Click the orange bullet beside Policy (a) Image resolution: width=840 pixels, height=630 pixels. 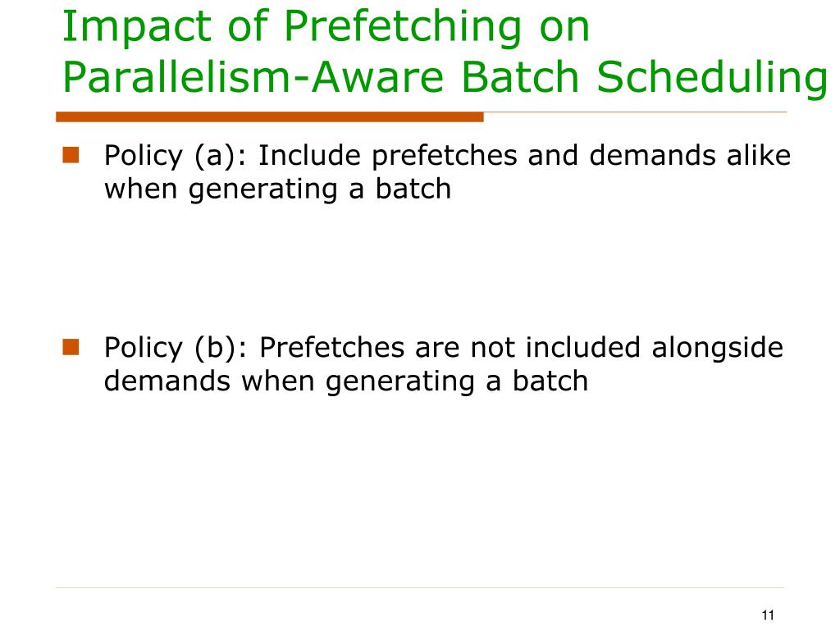click(x=71, y=155)
